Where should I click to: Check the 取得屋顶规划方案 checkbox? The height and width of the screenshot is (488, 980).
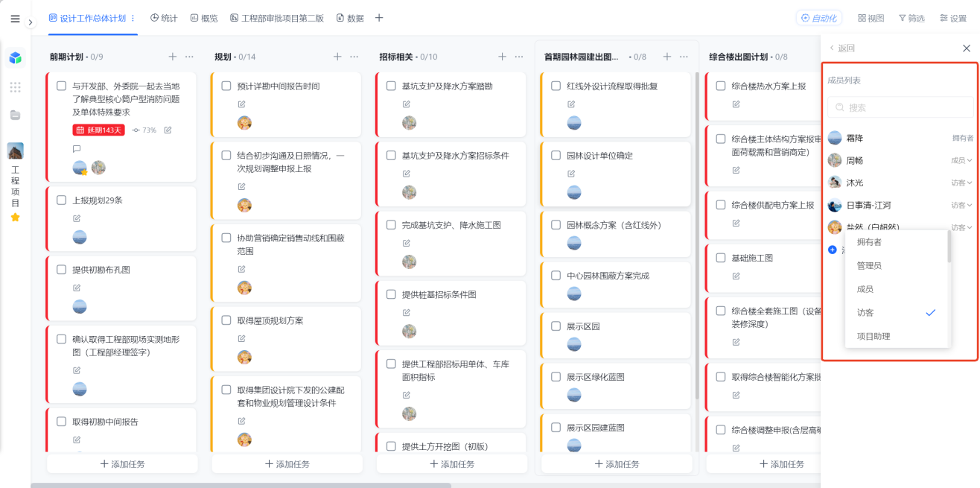pyautogui.click(x=226, y=320)
